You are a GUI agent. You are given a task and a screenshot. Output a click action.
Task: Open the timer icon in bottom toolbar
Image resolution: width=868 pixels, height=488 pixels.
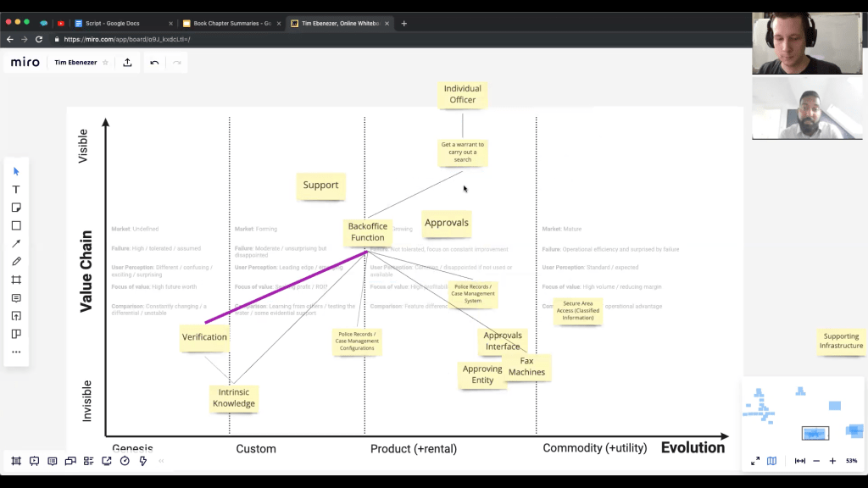125,461
